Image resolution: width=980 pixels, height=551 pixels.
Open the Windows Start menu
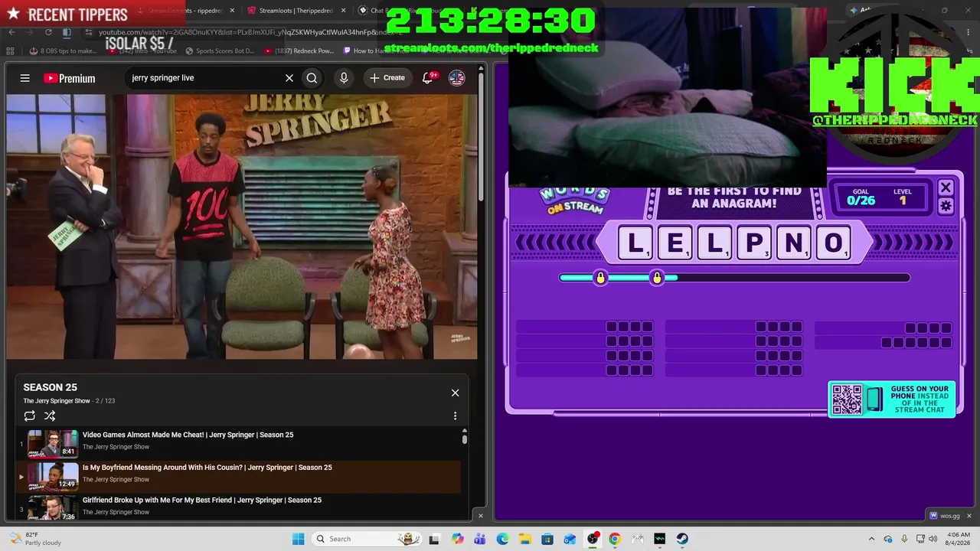coord(298,539)
